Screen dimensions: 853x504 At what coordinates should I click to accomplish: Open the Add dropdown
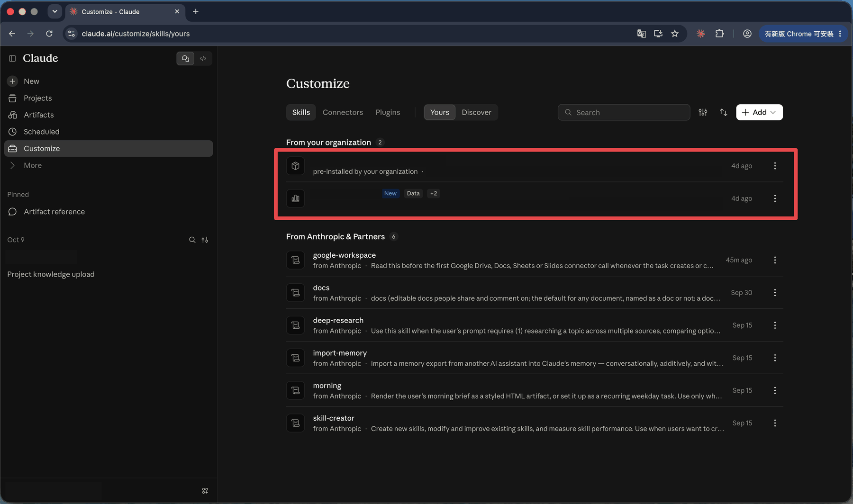pos(759,112)
